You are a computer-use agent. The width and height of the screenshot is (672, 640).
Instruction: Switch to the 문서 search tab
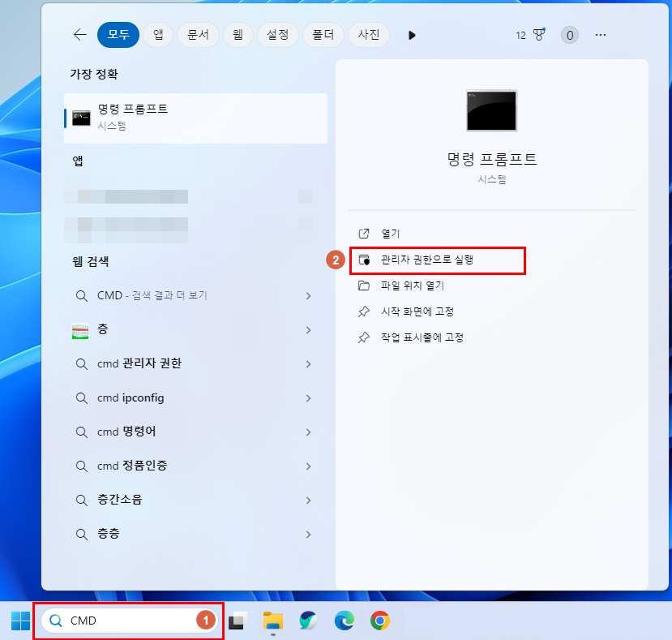coord(198,35)
